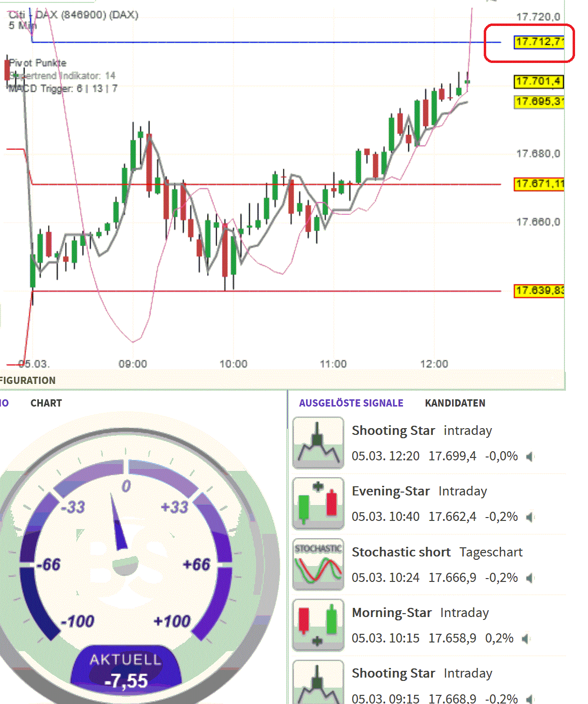The width and height of the screenshot is (588, 704).
Task: Click the Shooting Star intraday signal icon
Action: point(318,442)
